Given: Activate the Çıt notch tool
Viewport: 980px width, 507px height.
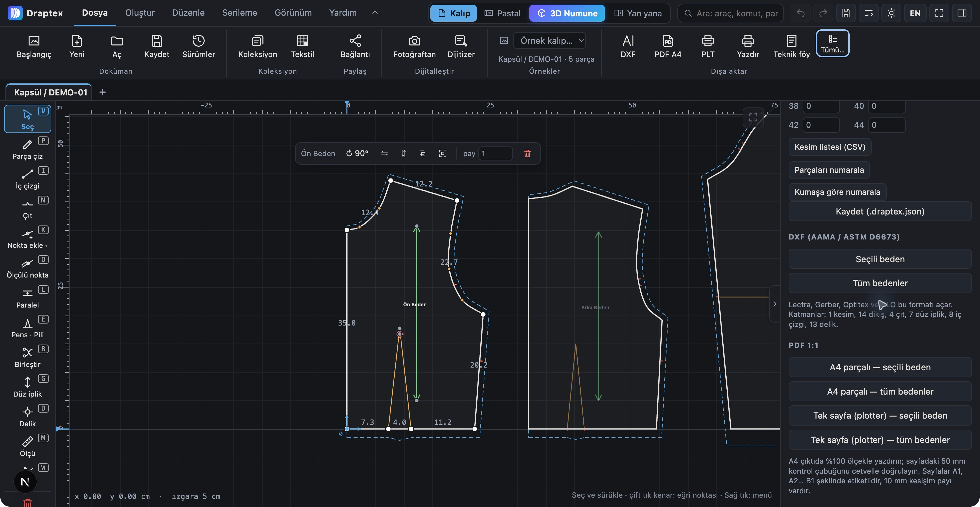Looking at the screenshot, I should click(27, 208).
